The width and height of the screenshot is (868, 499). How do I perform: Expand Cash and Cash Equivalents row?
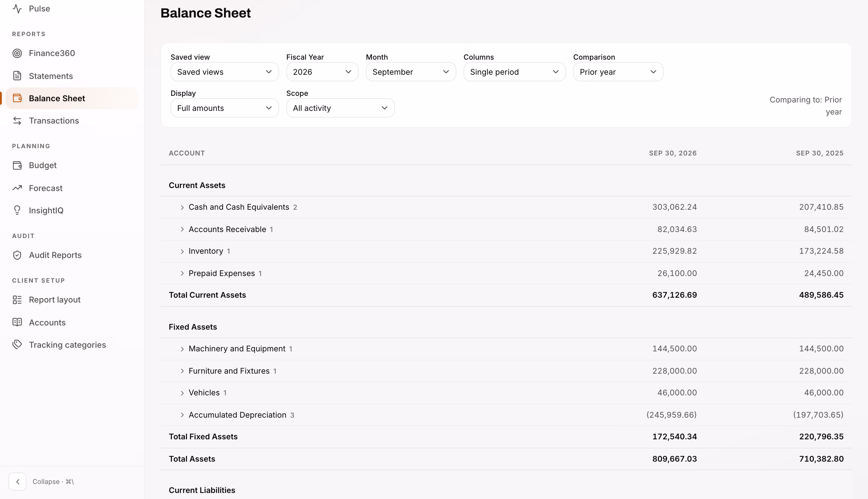point(182,207)
